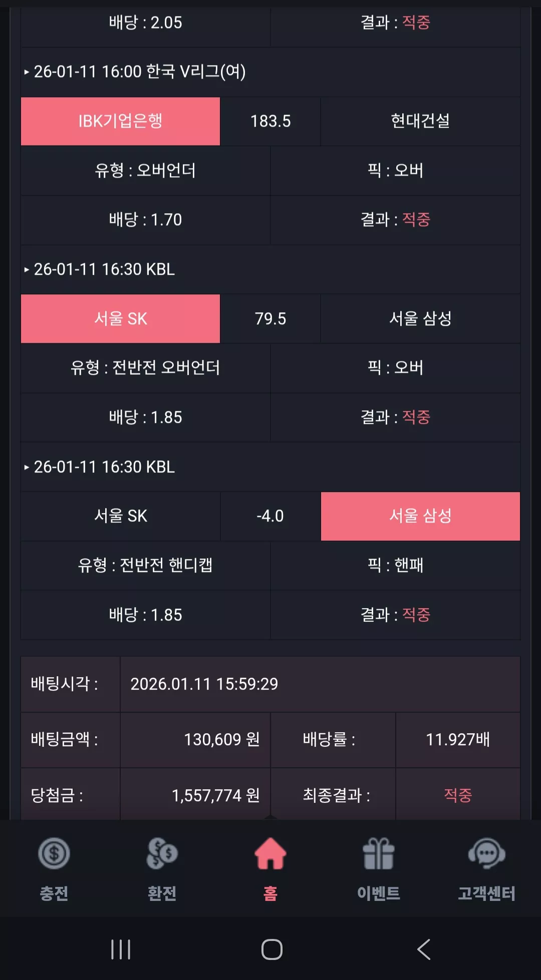Click the 현대건설 team cell
The height and width of the screenshot is (980, 541).
pyautogui.click(x=420, y=121)
